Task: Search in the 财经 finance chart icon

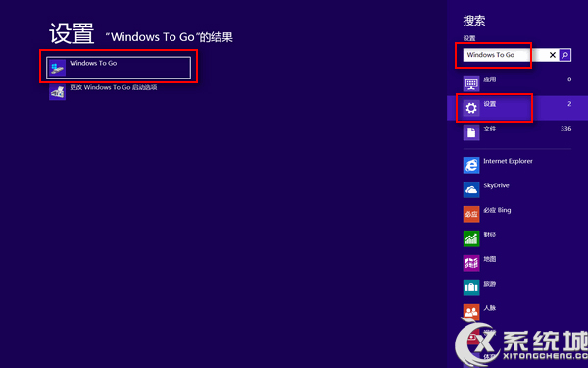Action: pyautogui.click(x=471, y=238)
